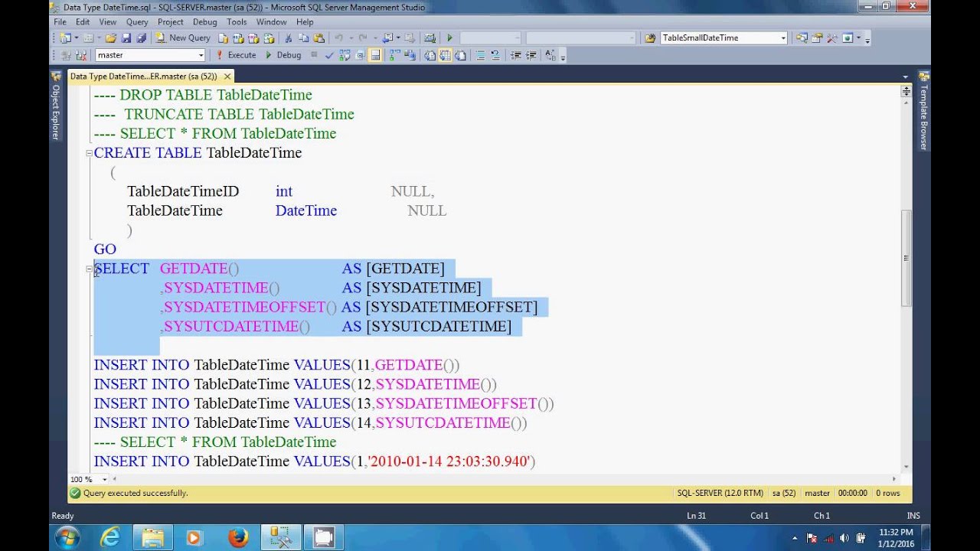Screen dimensions: 980x551
Task: Open the Navigate Backward dropdown arrow
Action: [x=398, y=37]
